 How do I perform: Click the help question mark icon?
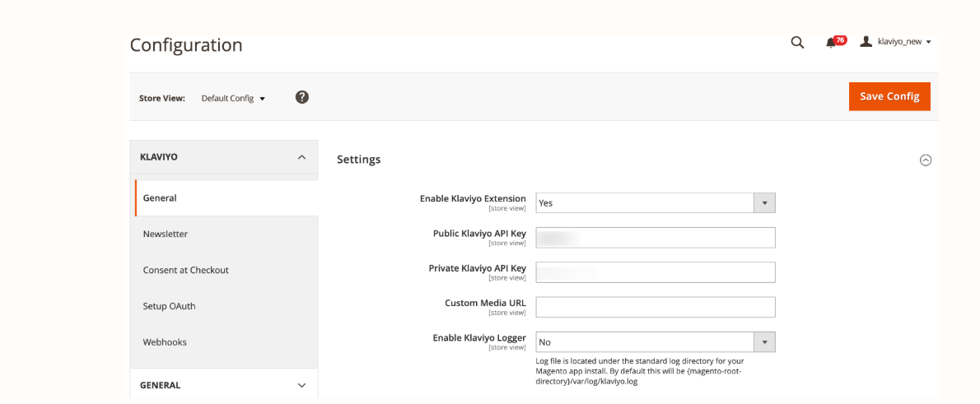click(x=302, y=97)
